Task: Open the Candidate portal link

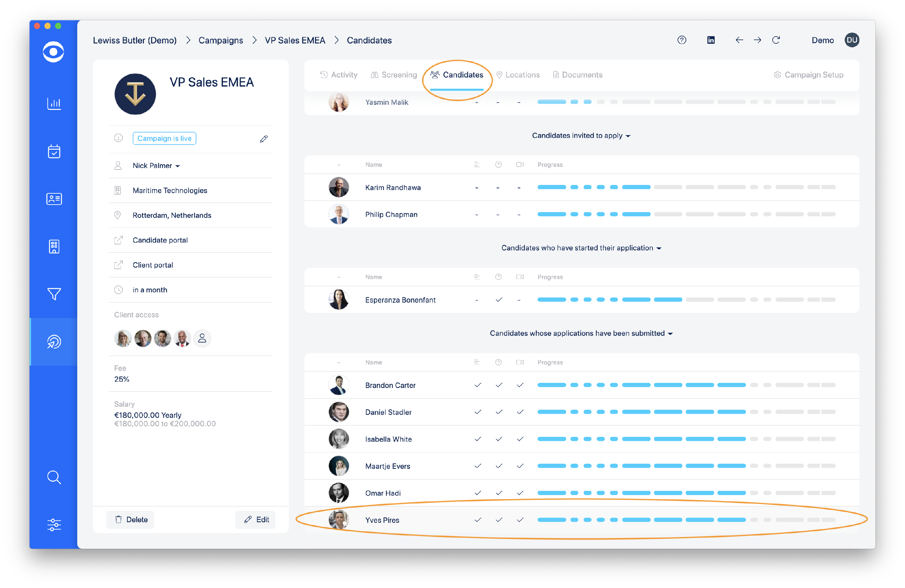Action: 160,240
